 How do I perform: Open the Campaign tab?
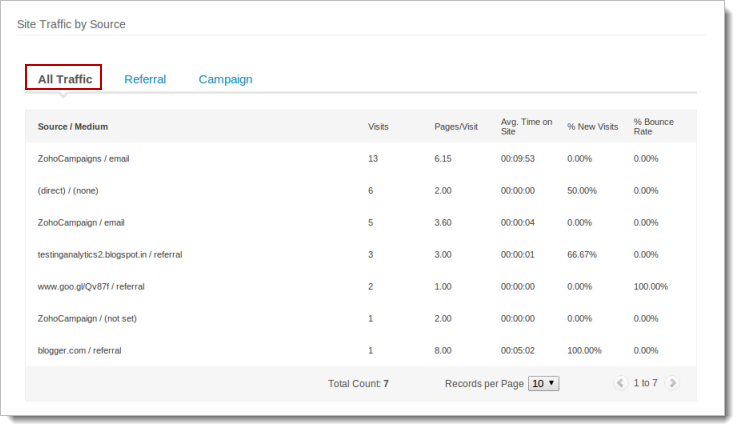click(225, 79)
